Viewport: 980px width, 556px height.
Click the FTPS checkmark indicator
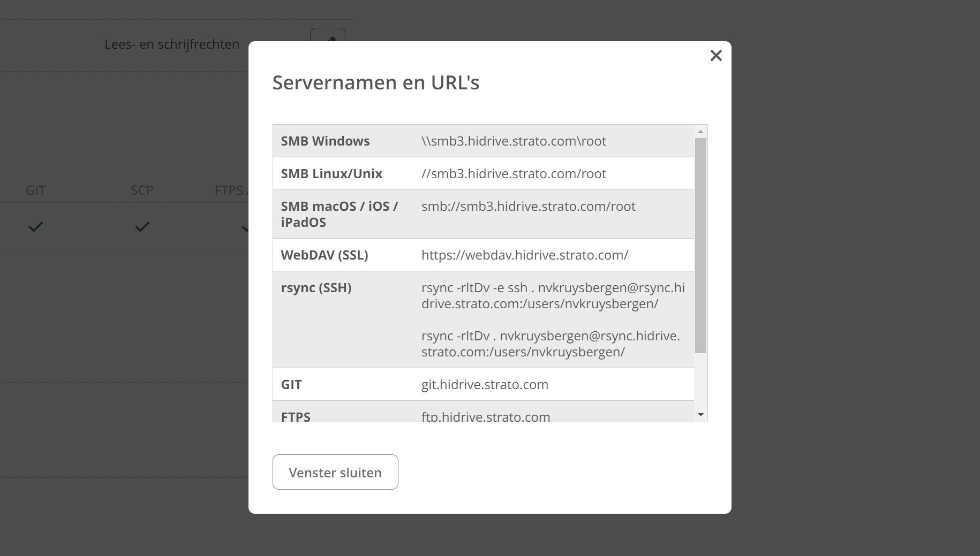246,227
